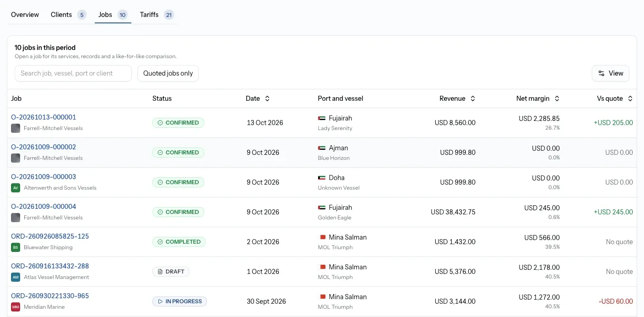Click Bahrain flag in 2 Oct 2026 row
This screenshot has height=317, width=644.
pyautogui.click(x=322, y=237)
